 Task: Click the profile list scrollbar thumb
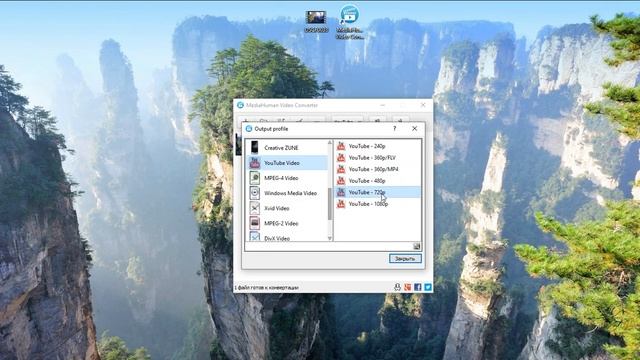[x=330, y=204]
